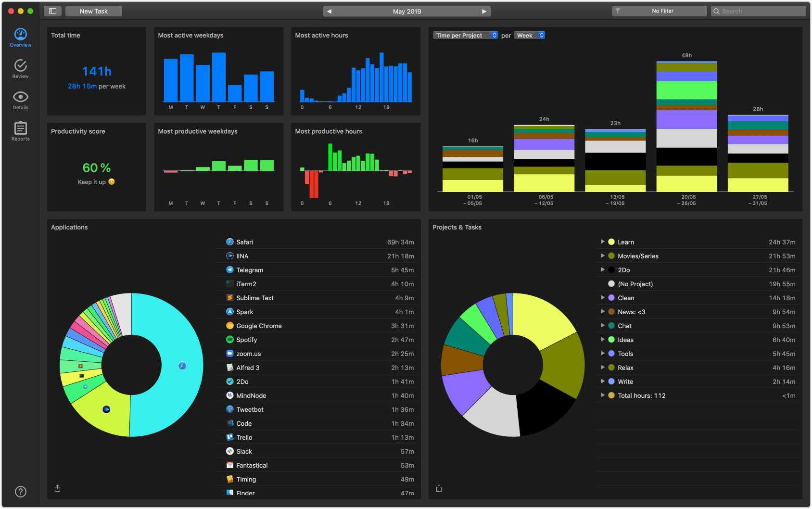Click the help question mark icon
812x509 pixels.
[21, 492]
